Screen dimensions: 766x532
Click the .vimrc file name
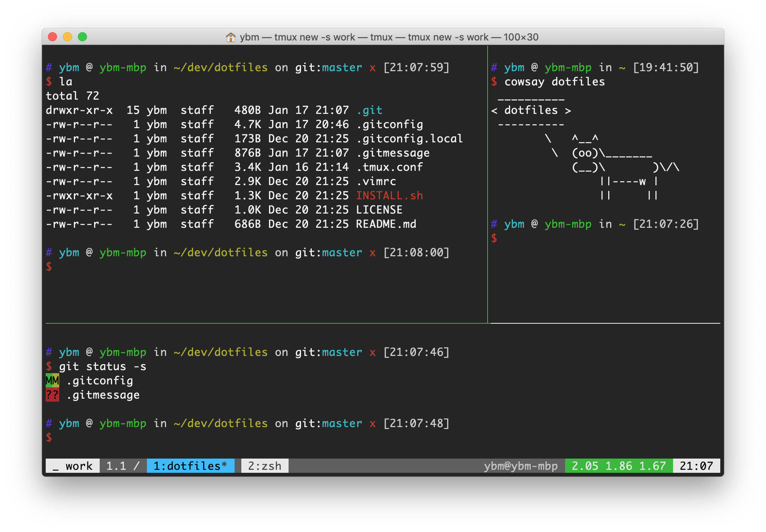(376, 181)
